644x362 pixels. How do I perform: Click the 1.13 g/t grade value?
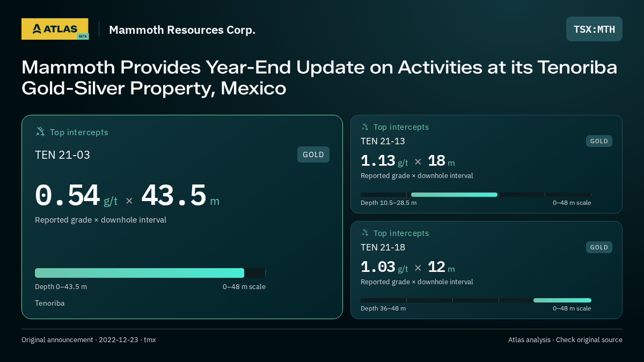point(384,161)
